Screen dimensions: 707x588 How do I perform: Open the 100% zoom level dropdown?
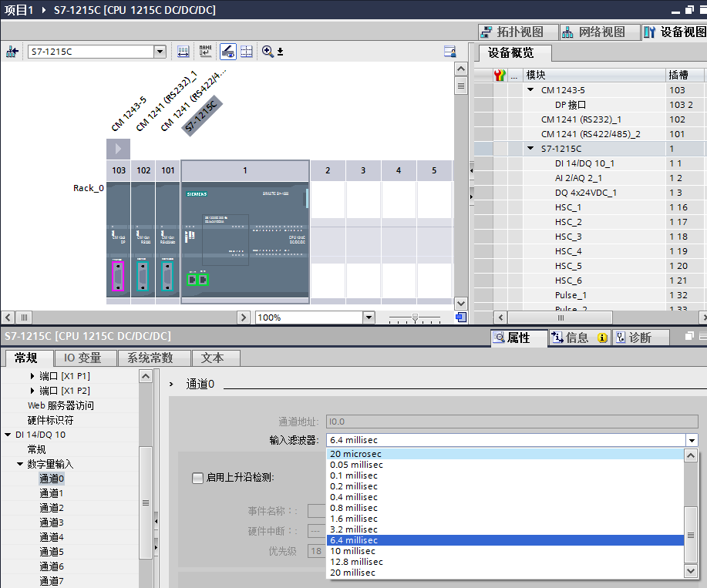[x=369, y=318]
